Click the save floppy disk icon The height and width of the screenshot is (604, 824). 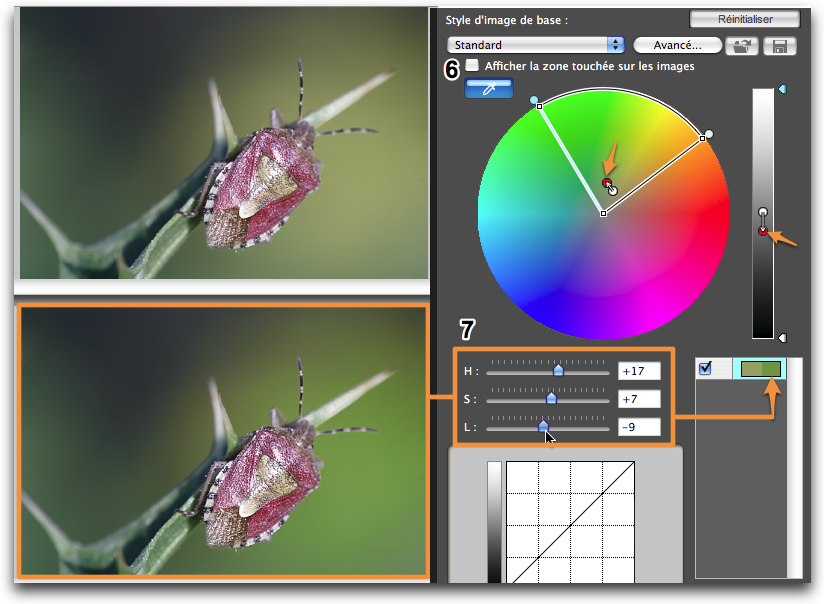pos(779,46)
